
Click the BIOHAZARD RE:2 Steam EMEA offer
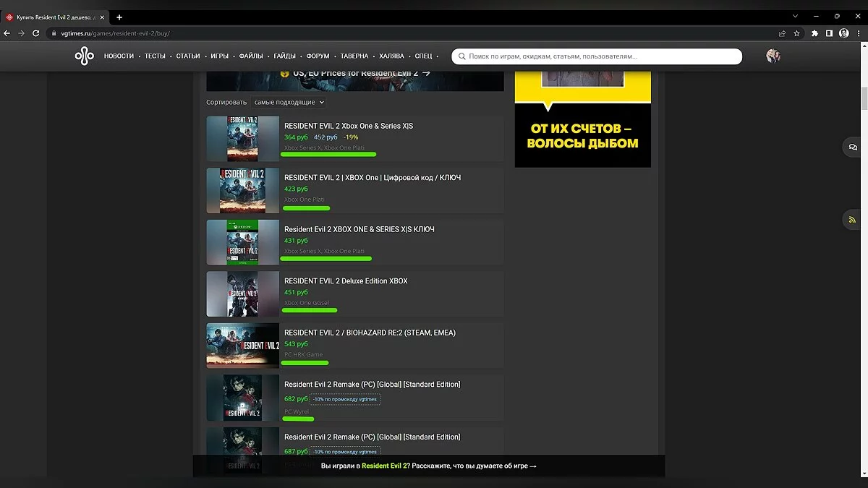370,333
